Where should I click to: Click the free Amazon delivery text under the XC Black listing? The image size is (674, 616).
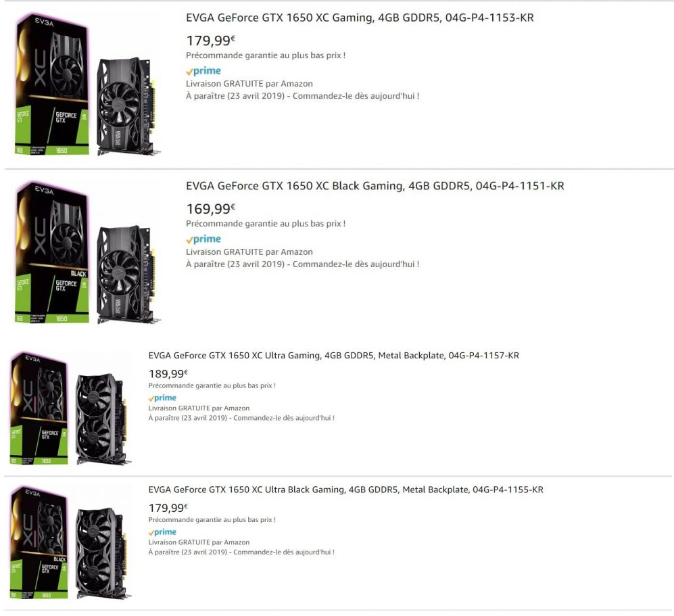(x=249, y=252)
